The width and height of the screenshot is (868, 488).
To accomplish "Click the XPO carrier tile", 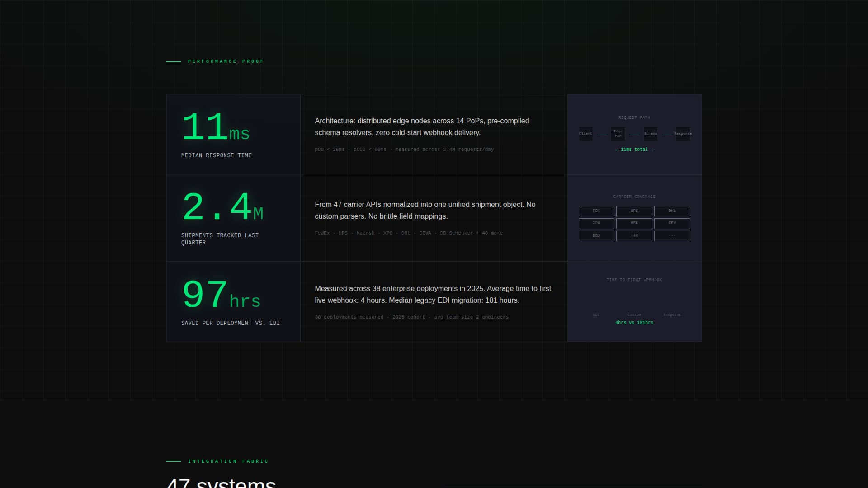I will pyautogui.click(x=596, y=223).
